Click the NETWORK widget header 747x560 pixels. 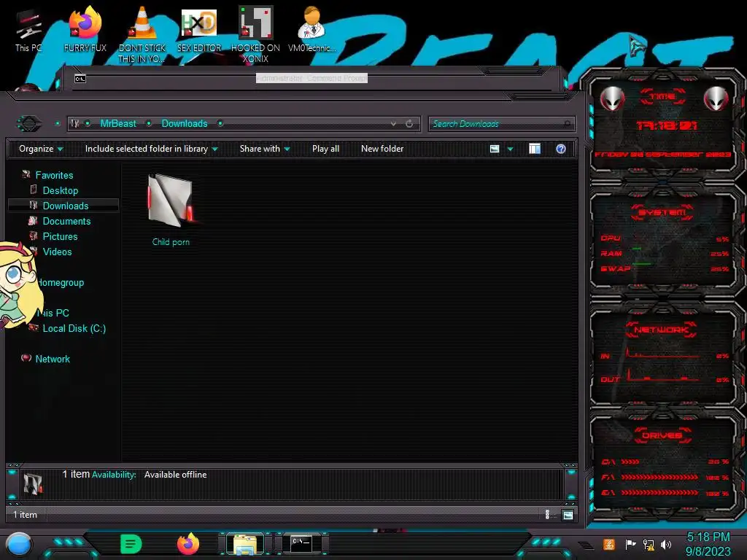pyautogui.click(x=661, y=330)
